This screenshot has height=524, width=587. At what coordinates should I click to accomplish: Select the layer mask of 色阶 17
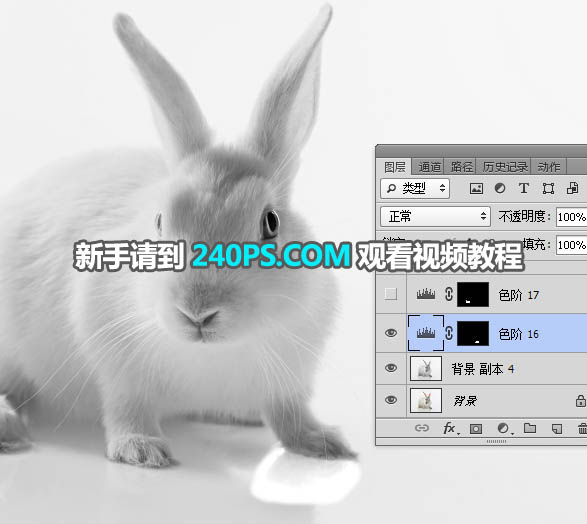coord(473,295)
